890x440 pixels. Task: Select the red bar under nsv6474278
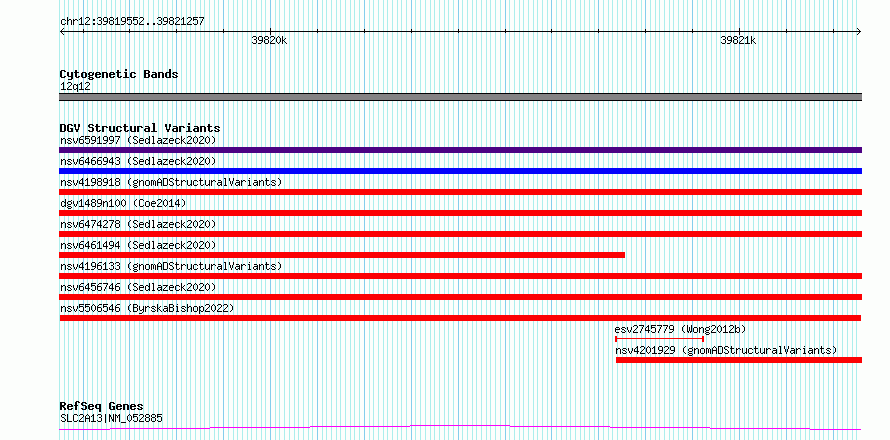[460, 234]
